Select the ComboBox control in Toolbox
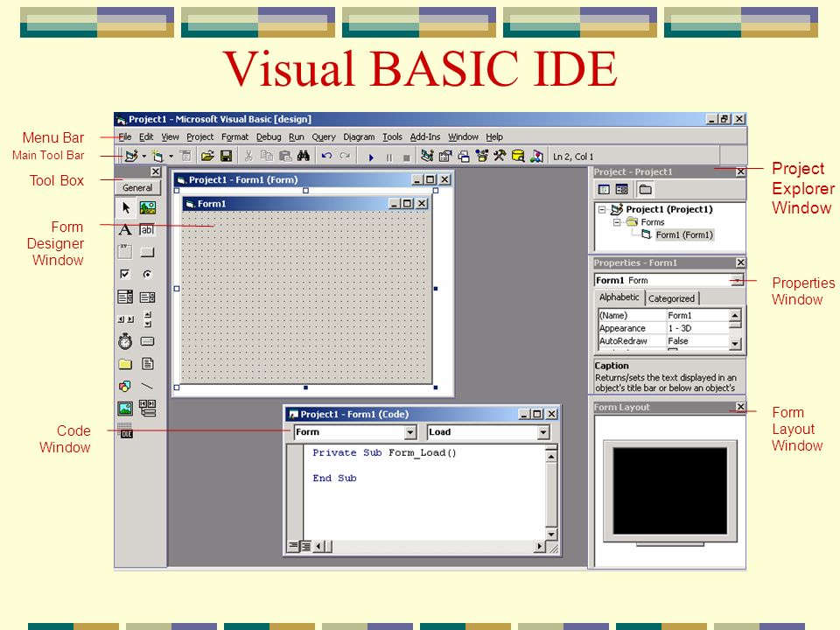The height and width of the screenshot is (630, 840). point(125,297)
